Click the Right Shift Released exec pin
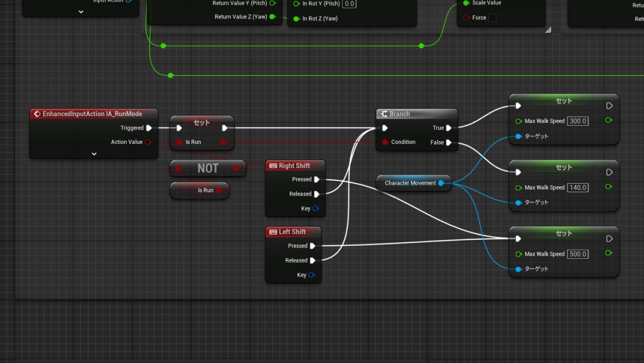This screenshot has width=644, height=363. click(x=317, y=194)
